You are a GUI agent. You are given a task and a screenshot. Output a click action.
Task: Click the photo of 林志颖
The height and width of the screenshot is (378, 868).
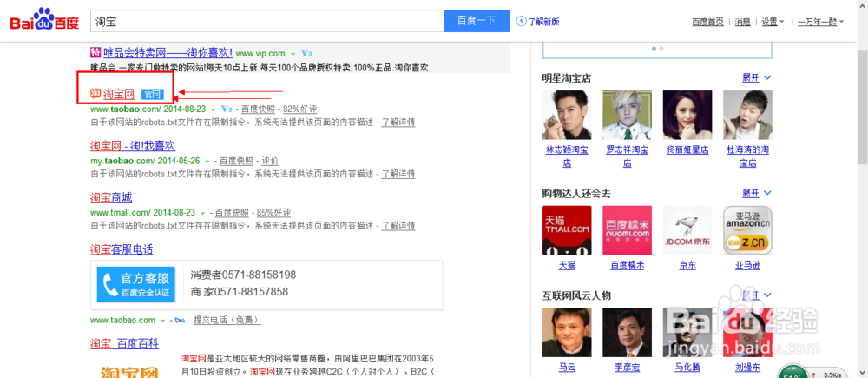tap(567, 116)
